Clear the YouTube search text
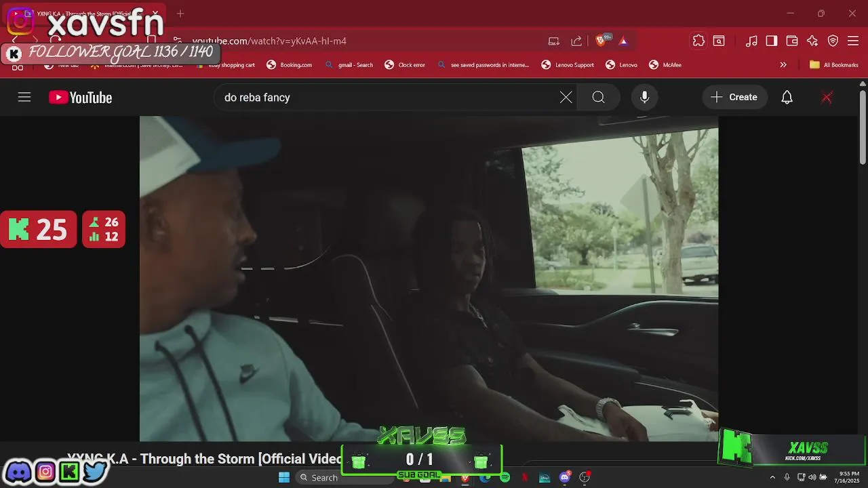The height and width of the screenshot is (488, 868). click(566, 98)
